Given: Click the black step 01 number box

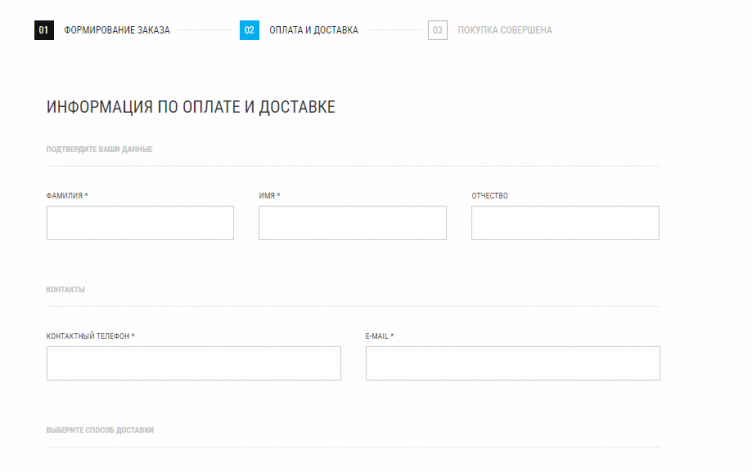Looking at the screenshot, I should pyautogui.click(x=43, y=30).
